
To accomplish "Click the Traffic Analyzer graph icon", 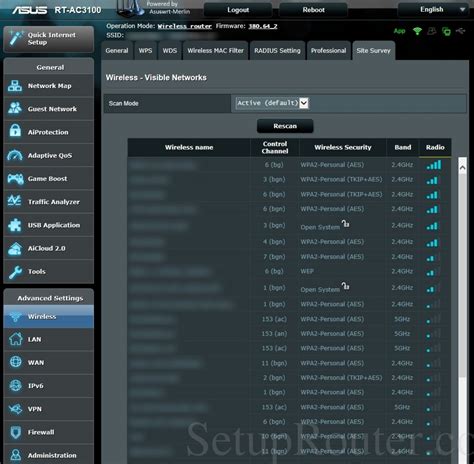I will click(x=15, y=201).
